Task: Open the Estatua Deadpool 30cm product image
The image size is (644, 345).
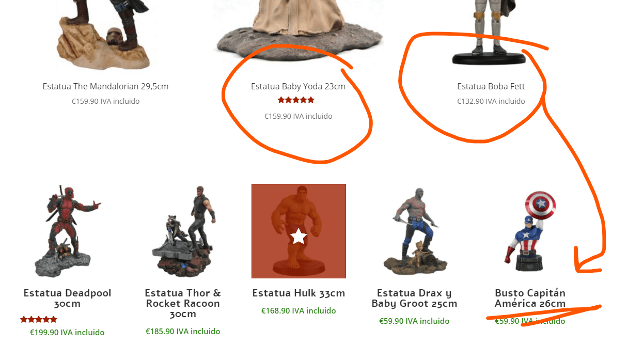Action: 67,231
